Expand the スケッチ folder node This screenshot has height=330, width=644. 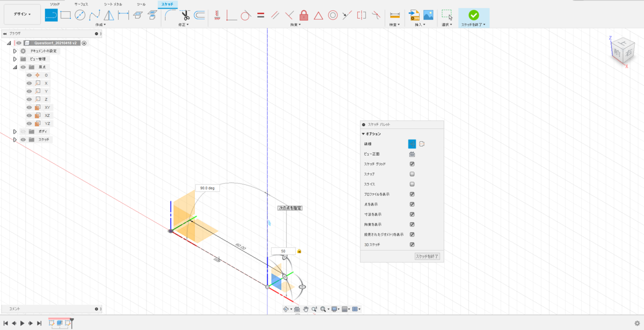click(x=15, y=140)
